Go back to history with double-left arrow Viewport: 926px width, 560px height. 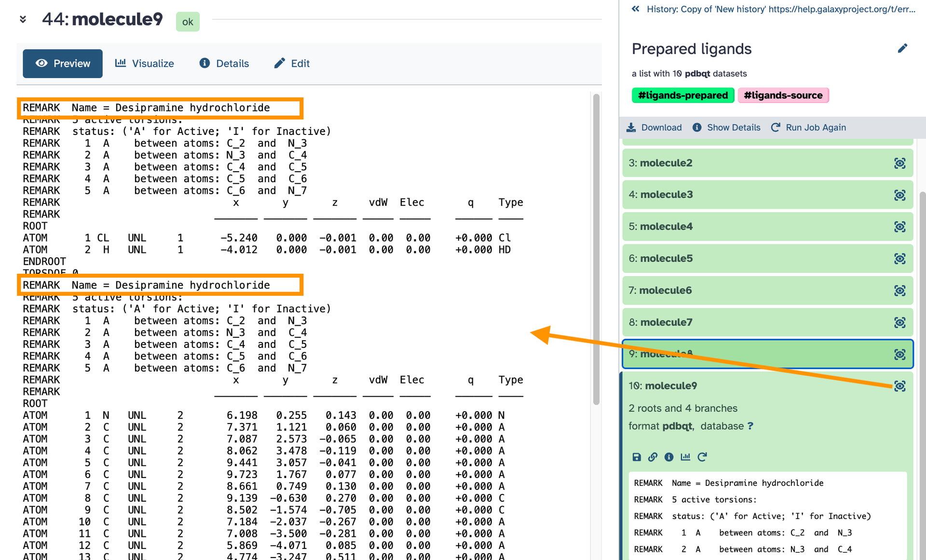click(636, 9)
